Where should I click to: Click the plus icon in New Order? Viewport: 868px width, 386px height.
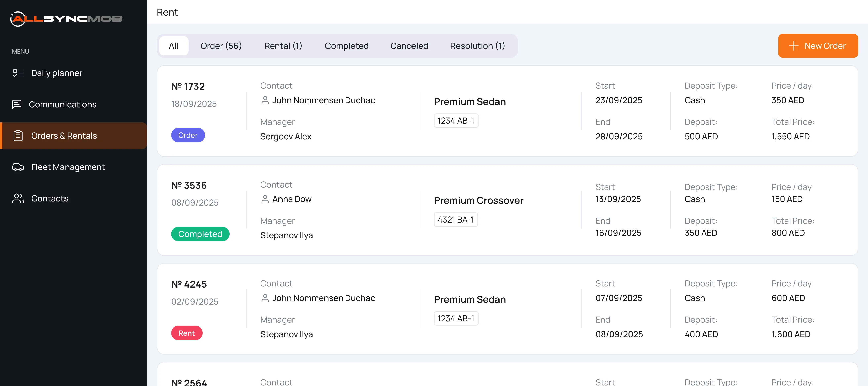(x=793, y=46)
